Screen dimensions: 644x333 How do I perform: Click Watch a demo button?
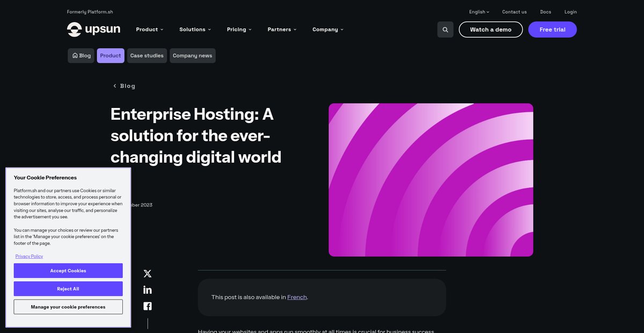click(491, 30)
